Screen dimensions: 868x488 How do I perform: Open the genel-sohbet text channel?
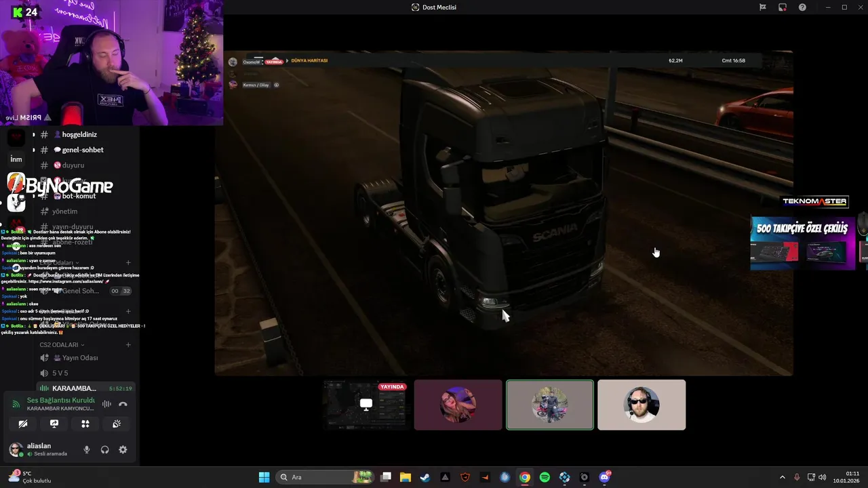pyautogui.click(x=83, y=150)
